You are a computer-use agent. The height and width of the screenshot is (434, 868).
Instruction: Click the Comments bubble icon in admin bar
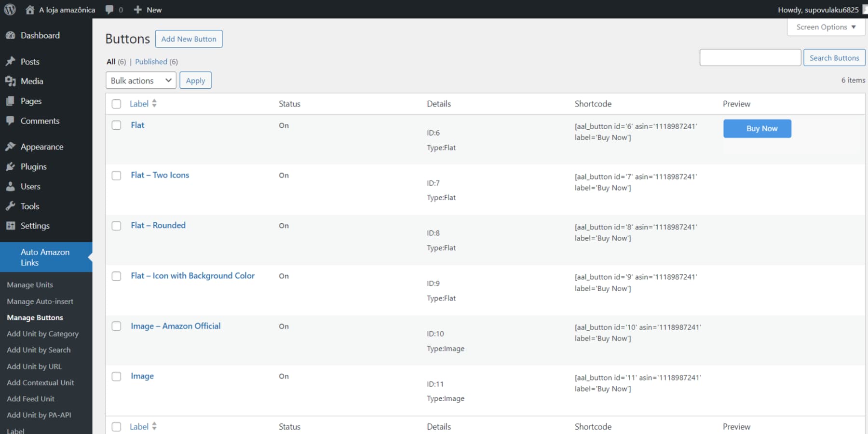[x=110, y=9]
